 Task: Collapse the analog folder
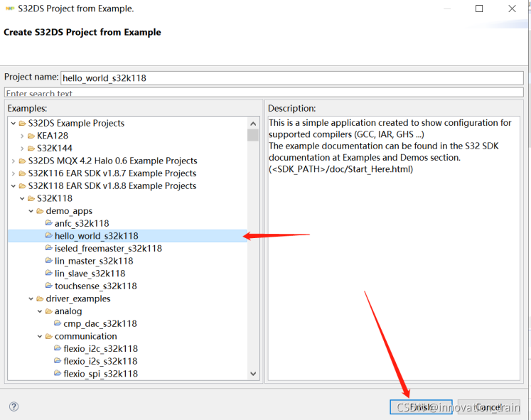click(40, 311)
